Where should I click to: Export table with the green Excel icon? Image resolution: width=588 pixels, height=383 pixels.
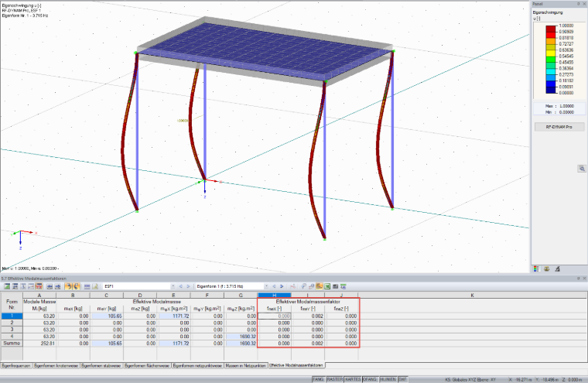point(327,286)
